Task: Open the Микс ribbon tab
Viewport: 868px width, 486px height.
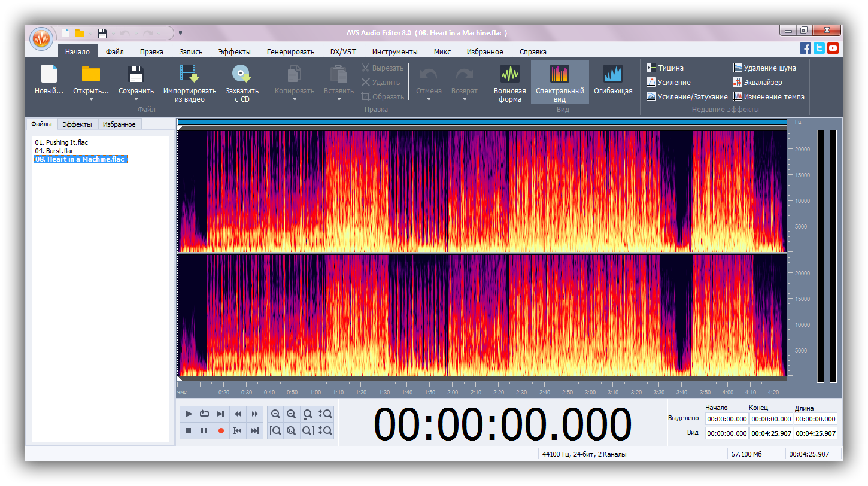Action: point(442,52)
